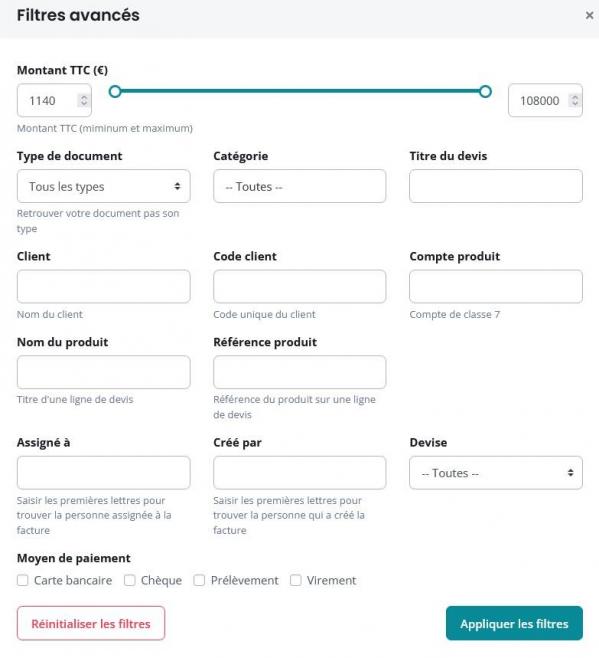The width and height of the screenshot is (599, 658).
Task: Click Appliquer les filtres button
Action: point(514,623)
